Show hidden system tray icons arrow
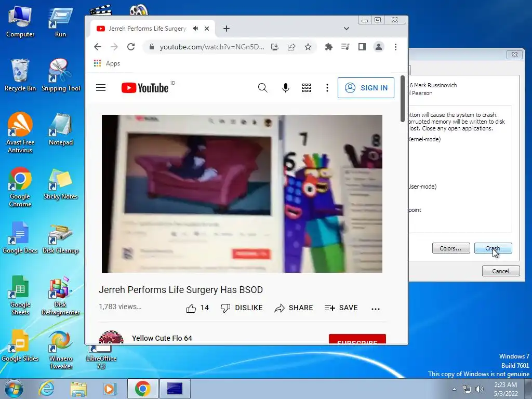 tap(454, 389)
